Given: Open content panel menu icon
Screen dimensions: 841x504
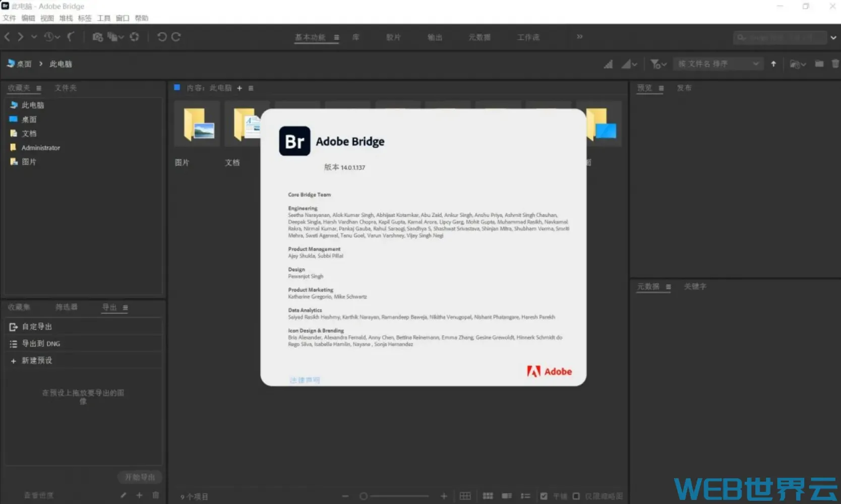Looking at the screenshot, I should (251, 88).
